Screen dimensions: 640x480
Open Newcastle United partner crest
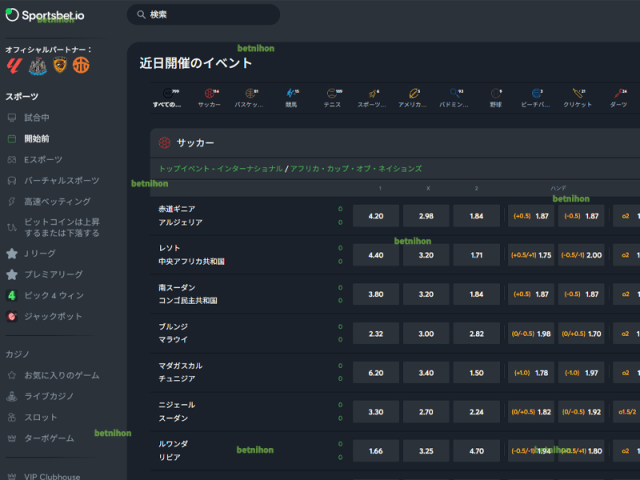(38, 66)
